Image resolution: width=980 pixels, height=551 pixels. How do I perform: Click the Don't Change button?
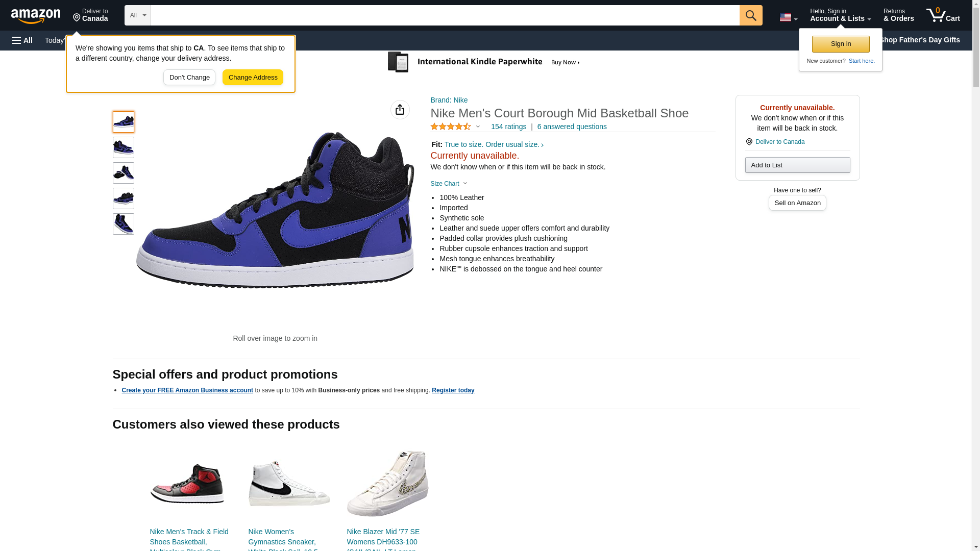pos(189,78)
